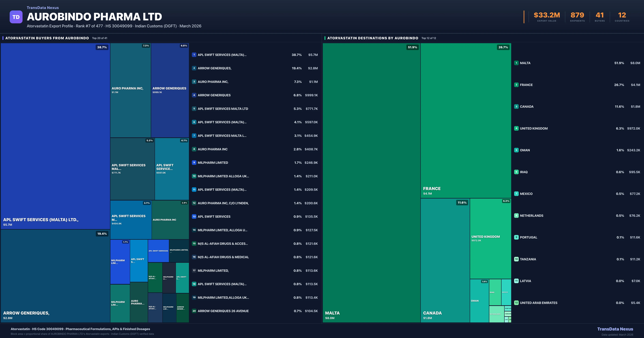Click rank badge 12 for United Arab Emirates

click(516, 303)
